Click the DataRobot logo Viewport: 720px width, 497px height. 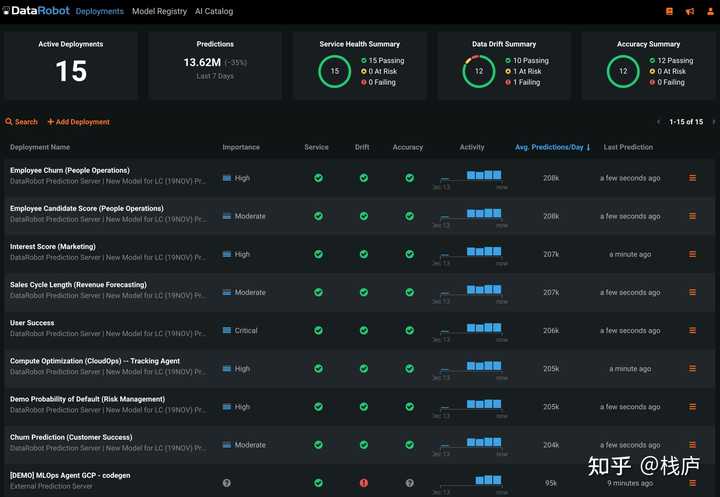pyautogui.click(x=36, y=11)
